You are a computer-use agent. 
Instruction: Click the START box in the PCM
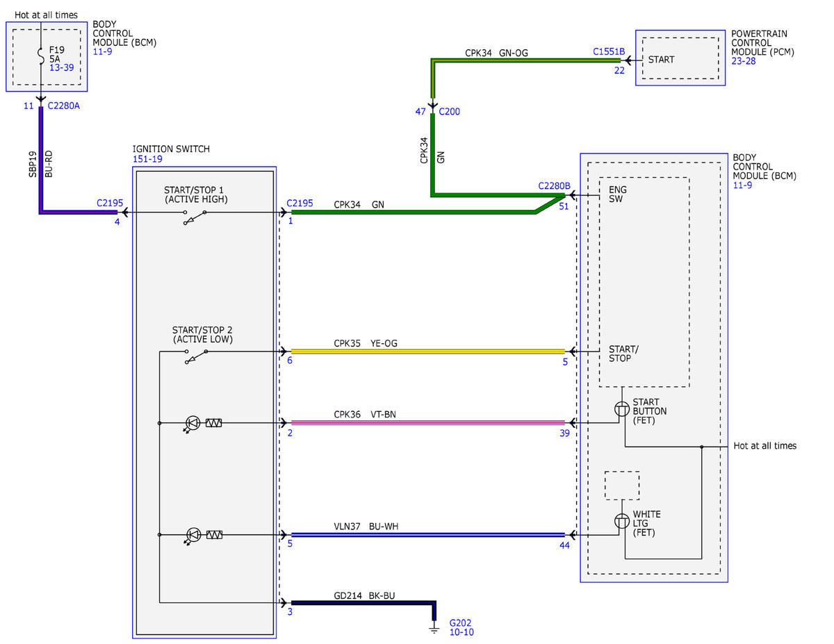680,59
